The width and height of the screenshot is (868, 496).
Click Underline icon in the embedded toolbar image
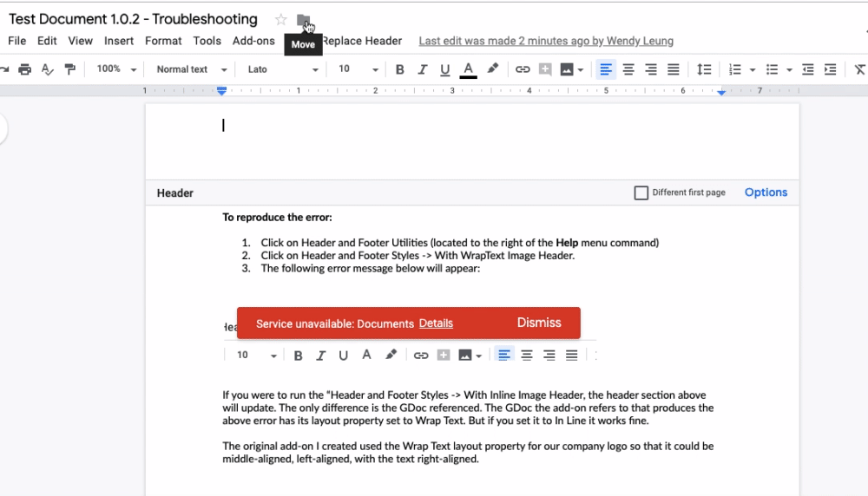tap(343, 356)
